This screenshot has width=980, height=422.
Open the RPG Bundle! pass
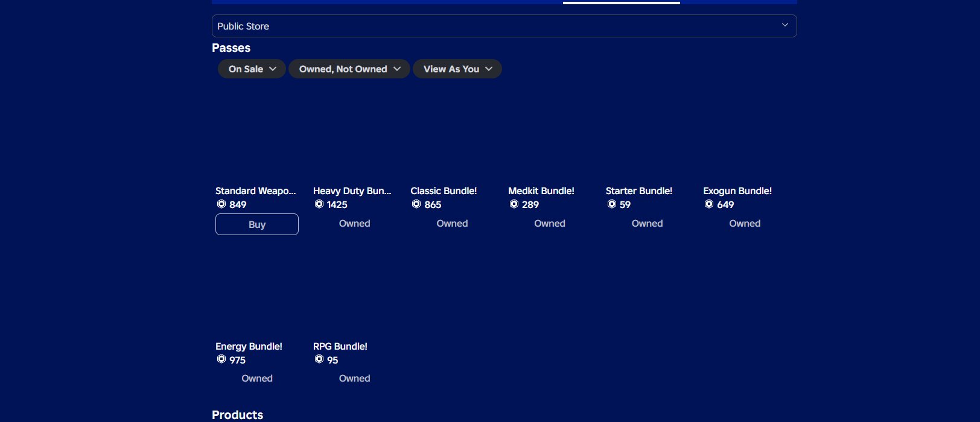[x=340, y=346]
